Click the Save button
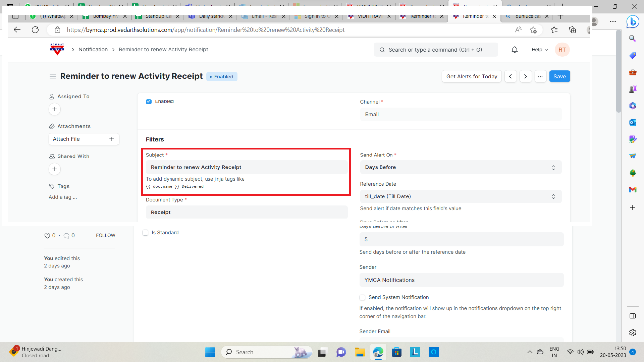This screenshot has height=362, width=644. tap(559, 76)
